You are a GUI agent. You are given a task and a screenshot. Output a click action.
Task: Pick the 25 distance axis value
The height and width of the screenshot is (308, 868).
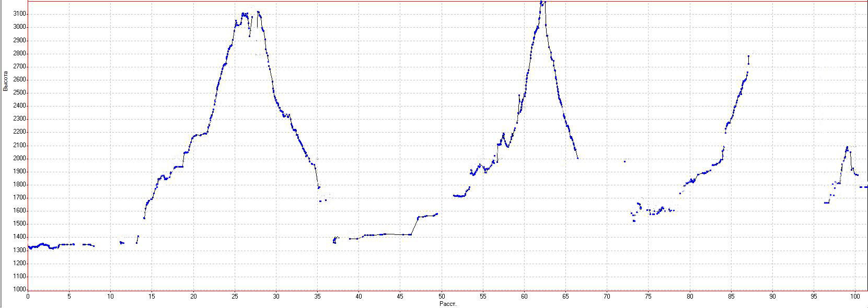coord(235,297)
